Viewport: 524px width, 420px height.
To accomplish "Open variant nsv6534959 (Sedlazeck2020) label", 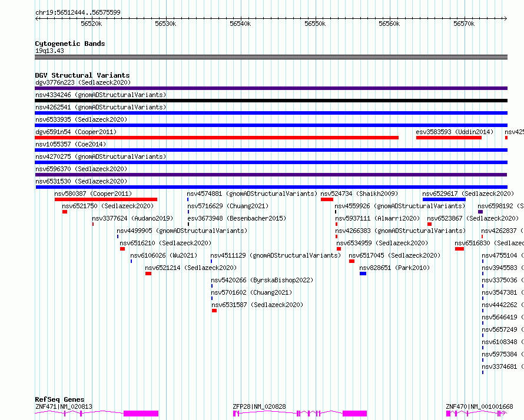I will (382, 243).
